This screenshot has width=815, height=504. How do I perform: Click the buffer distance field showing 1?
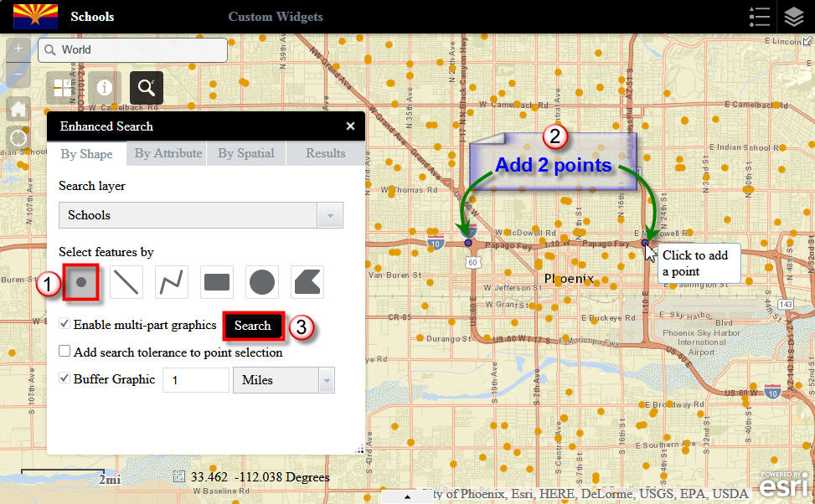pos(196,380)
